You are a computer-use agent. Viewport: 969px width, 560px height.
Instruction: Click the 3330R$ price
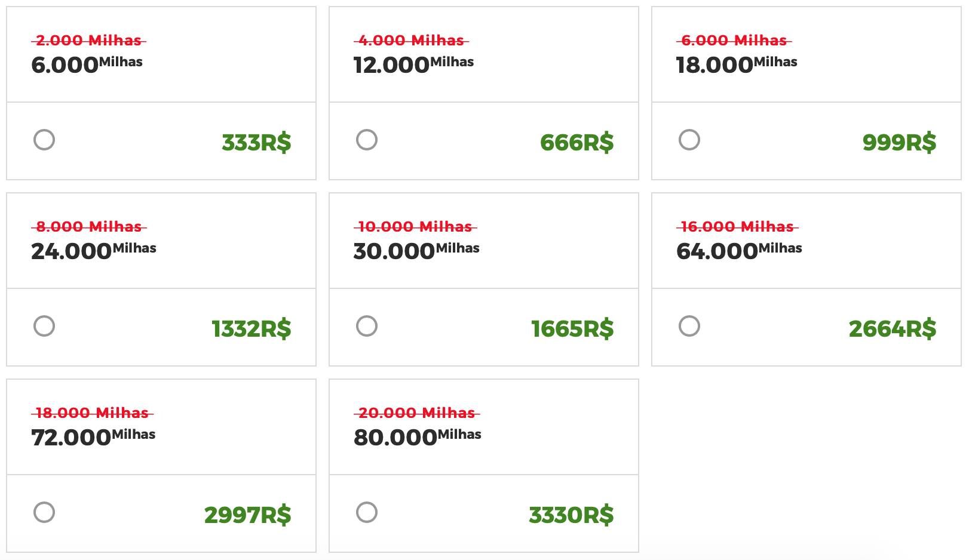point(571,515)
